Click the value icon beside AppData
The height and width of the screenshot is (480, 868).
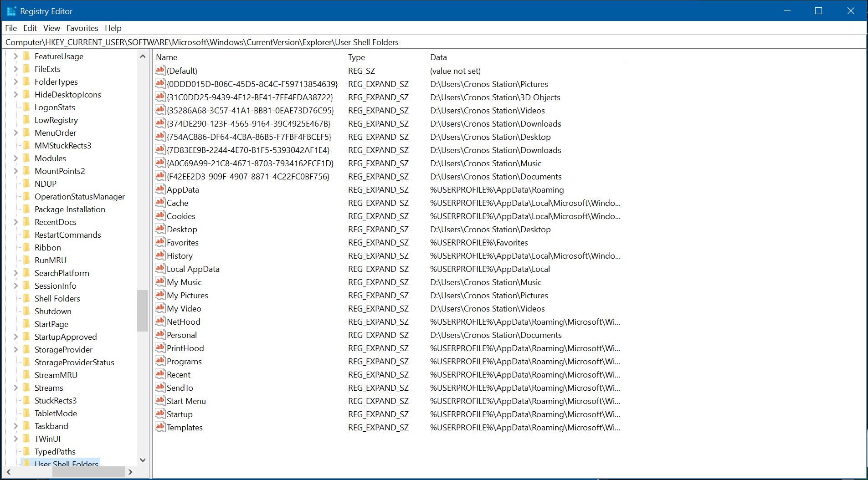(x=160, y=189)
